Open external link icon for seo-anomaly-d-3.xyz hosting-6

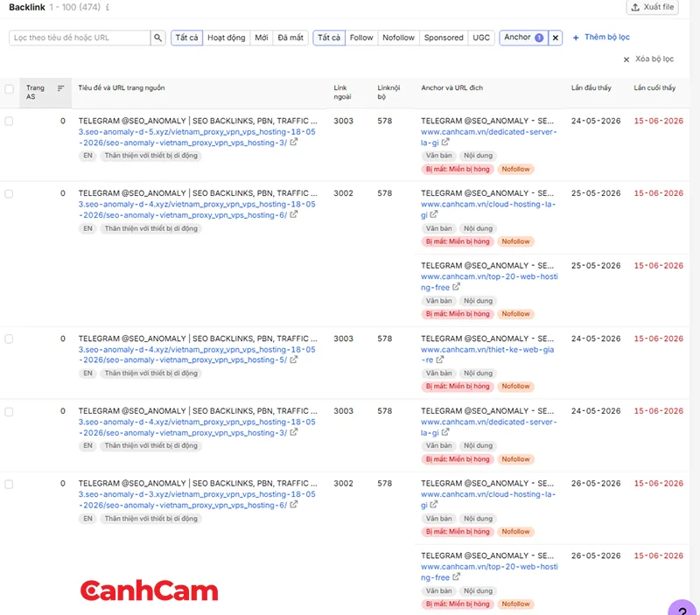pyautogui.click(x=293, y=504)
